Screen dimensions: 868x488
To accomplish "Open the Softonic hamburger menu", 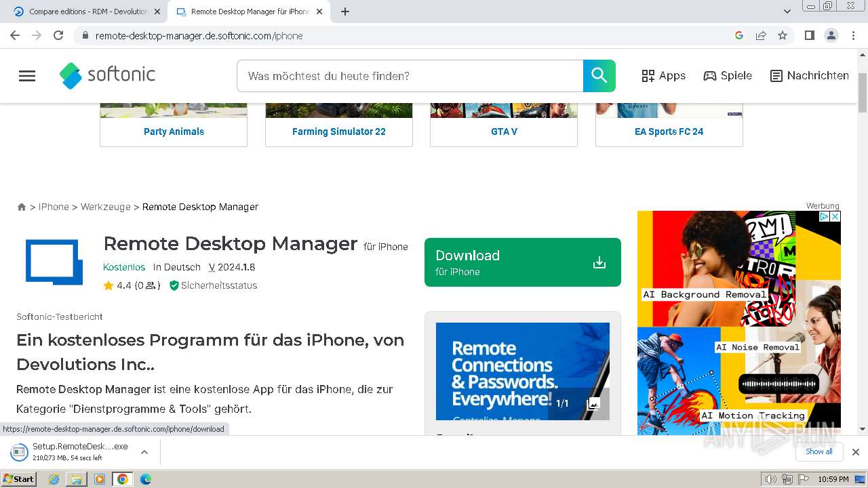I will [x=27, y=76].
